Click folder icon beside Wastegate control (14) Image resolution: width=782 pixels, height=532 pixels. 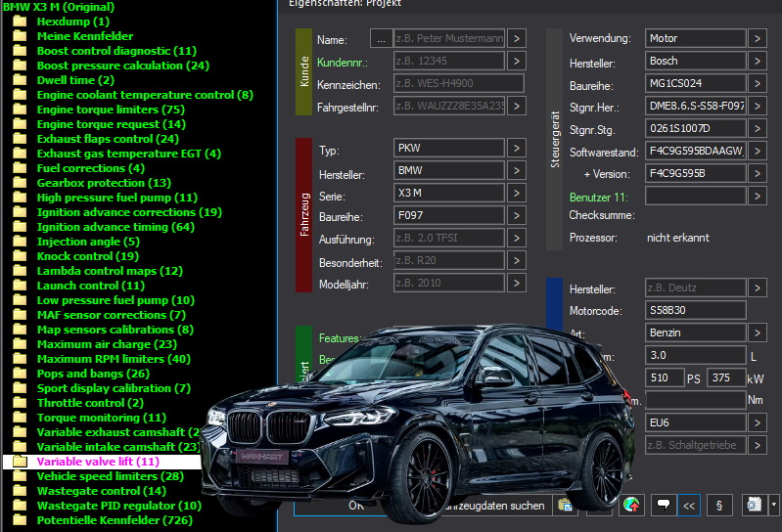[20, 491]
